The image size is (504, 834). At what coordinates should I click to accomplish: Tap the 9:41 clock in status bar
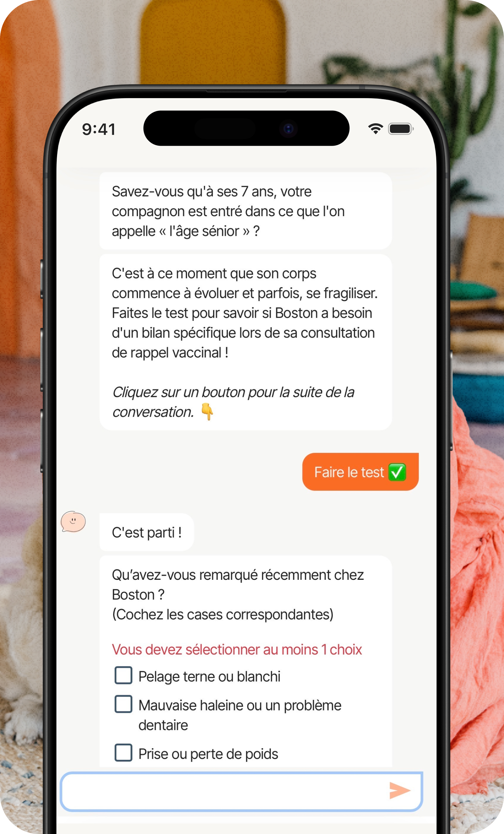99,129
